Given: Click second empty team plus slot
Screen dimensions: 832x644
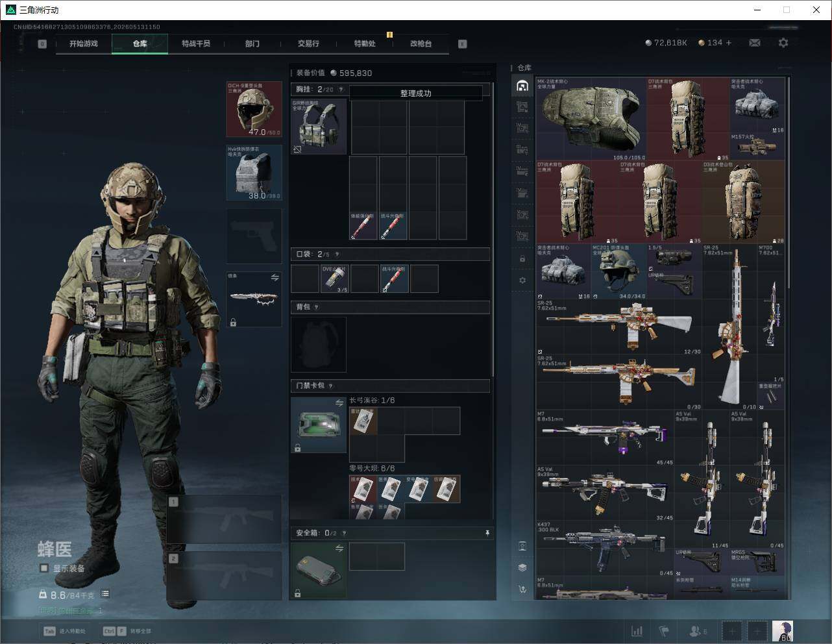Looking at the screenshot, I should 757,631.
